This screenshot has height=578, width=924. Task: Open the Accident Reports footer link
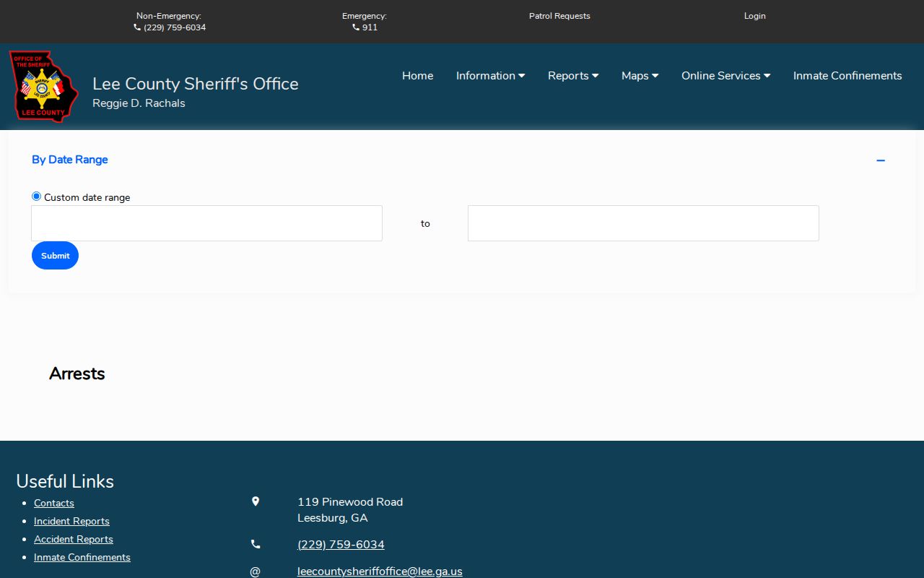tap(74, 539)
